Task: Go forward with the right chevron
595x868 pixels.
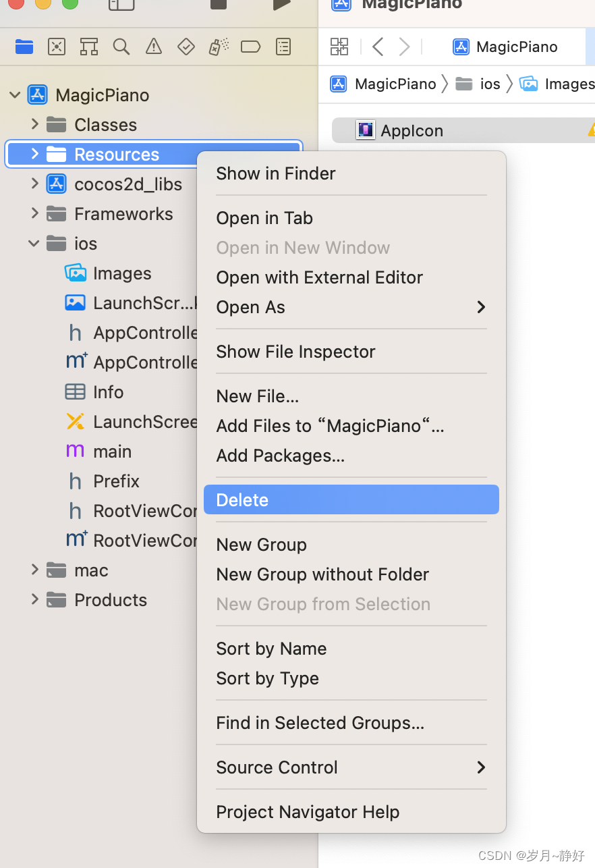Action: pyautogui.click(x=404, y=47)
